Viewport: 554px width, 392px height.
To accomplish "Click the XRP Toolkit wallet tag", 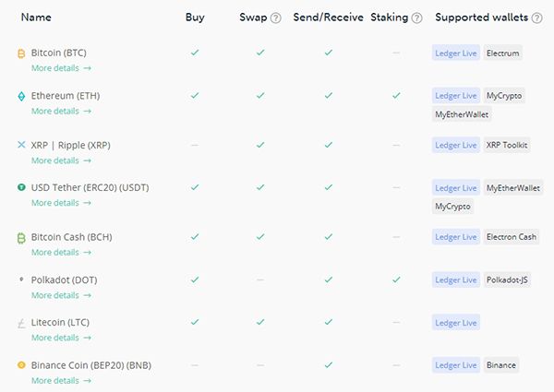I will pos(508,145).
